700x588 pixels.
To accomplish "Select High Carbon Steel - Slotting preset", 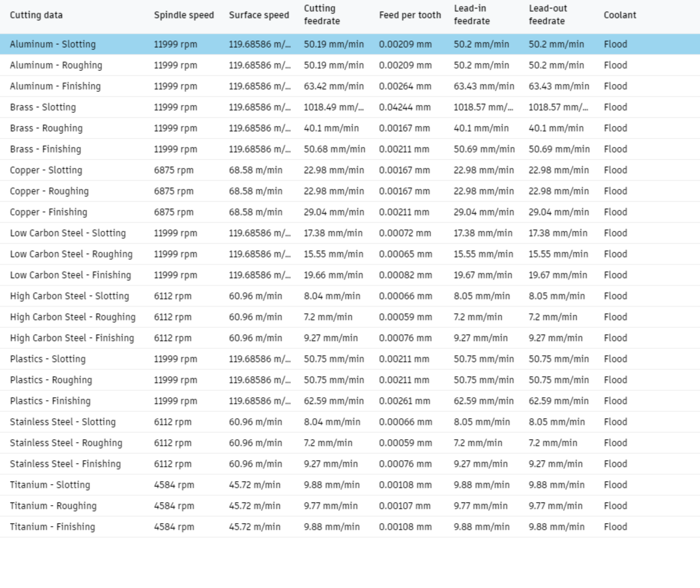I will coord(350,296).
